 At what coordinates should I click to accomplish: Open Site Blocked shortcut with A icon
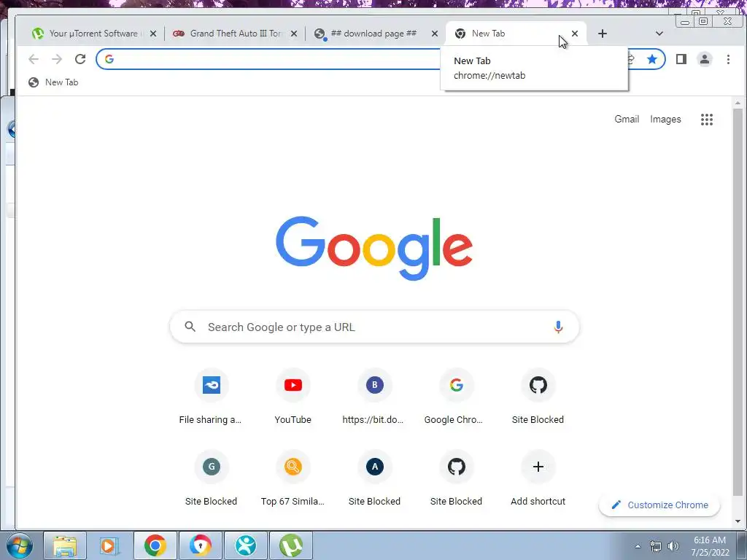point(374,478)
